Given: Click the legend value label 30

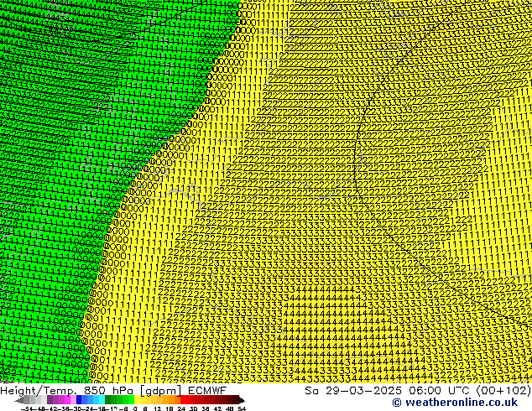Looking at the screenshot, I should (193, 408).
